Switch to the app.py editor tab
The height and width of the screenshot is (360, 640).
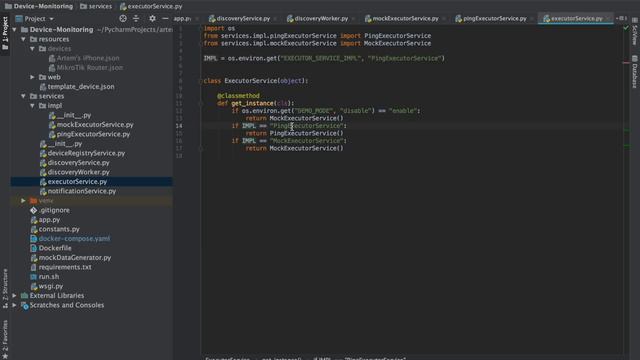182,19
